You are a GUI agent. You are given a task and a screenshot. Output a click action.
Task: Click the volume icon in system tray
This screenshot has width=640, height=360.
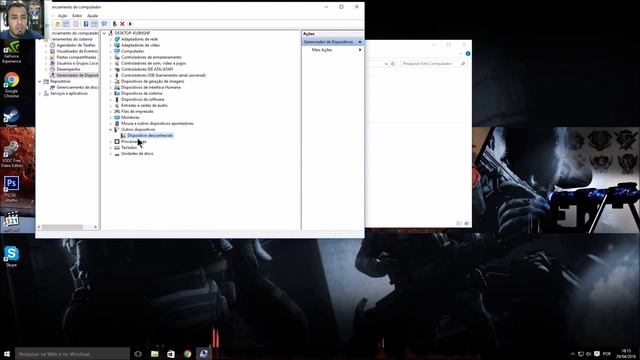(589, 354)
